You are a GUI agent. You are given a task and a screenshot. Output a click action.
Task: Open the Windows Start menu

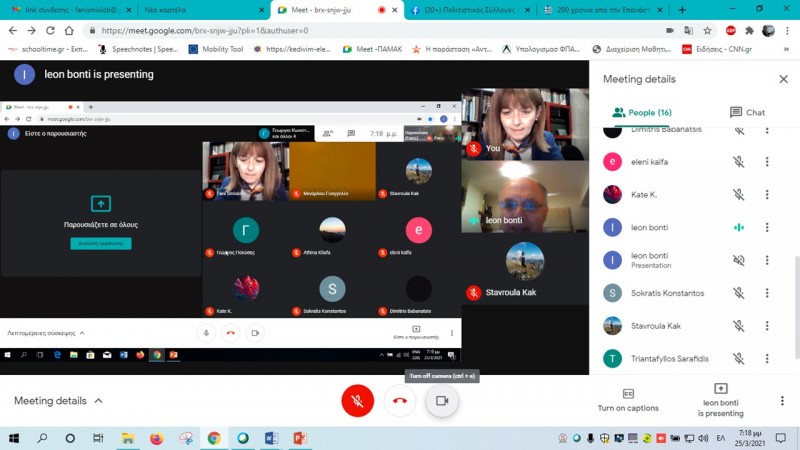tap(14, 438)
